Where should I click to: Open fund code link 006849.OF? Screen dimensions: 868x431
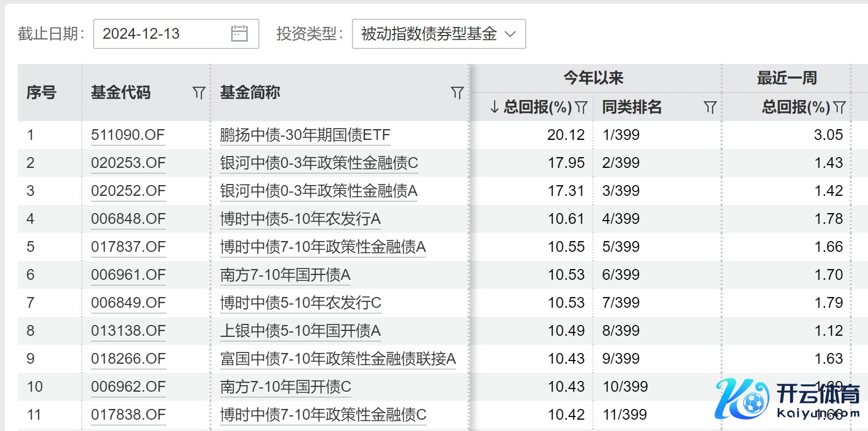click(128, 303)
